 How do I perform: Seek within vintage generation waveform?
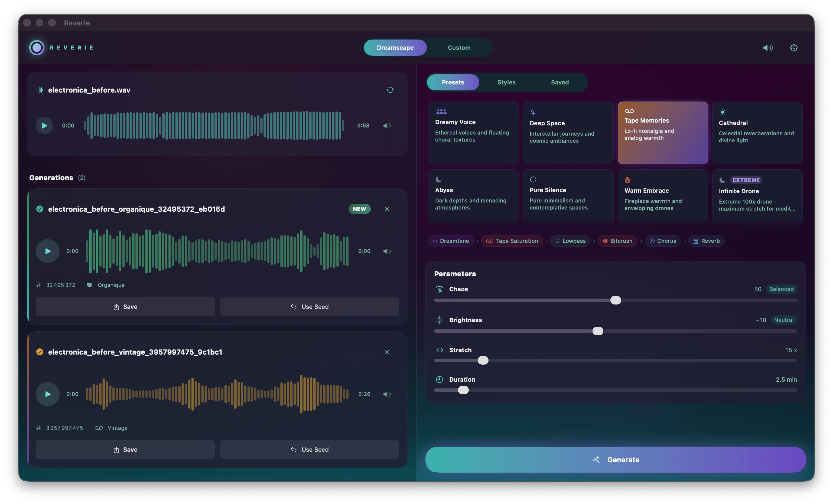(x=217, y=394)
